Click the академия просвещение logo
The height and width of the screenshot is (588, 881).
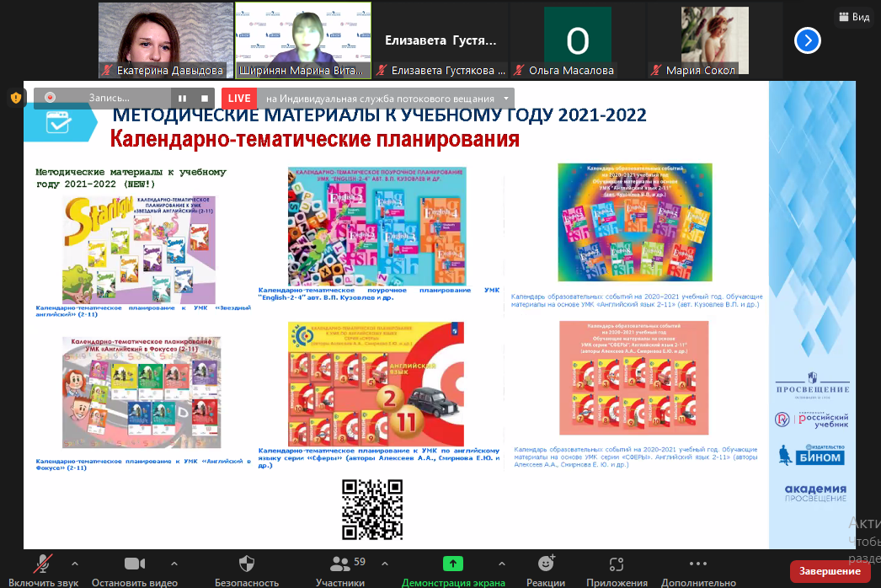[815, 493]
